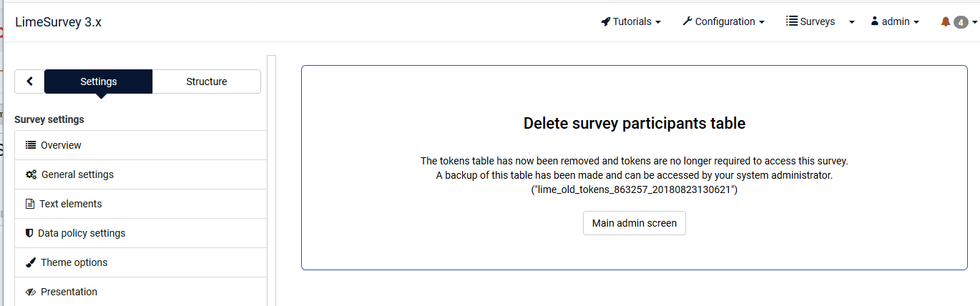Click the Data policy shield icon
This screenshot has width=980, height=306.
click(29, 233)
